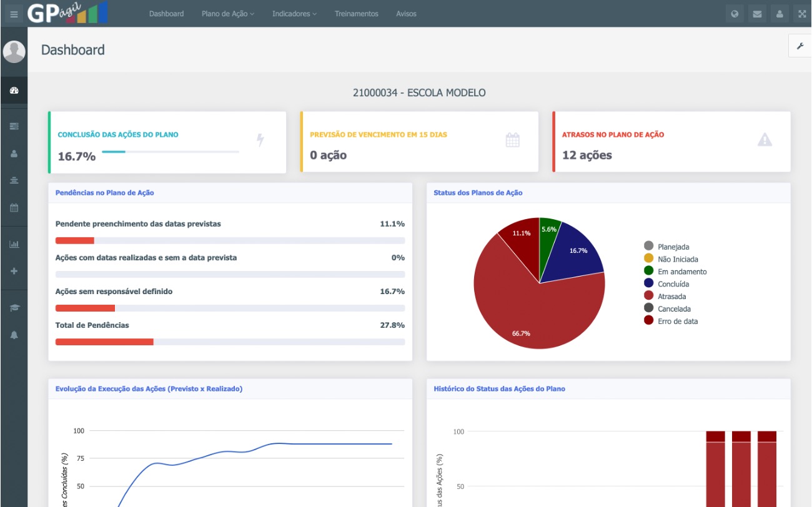Open the server list sidebar icon
Screen dimensions: 812x507
[14, 126]
